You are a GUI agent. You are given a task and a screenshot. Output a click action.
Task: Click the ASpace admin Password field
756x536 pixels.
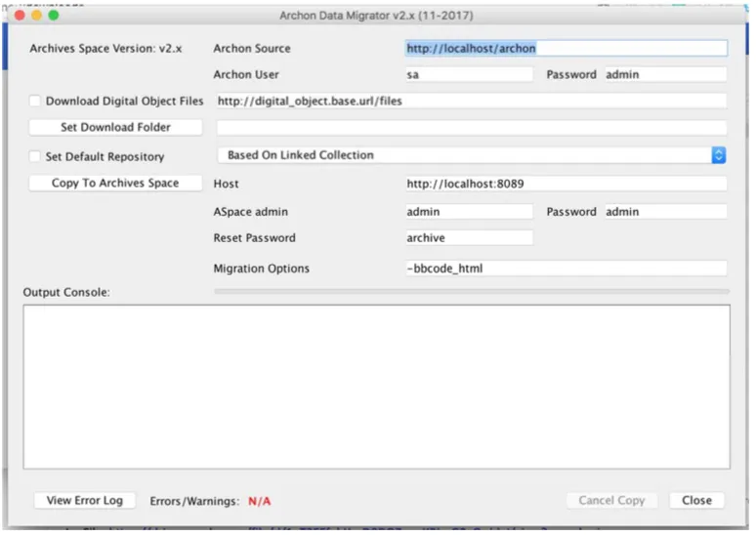click(665, 212)
